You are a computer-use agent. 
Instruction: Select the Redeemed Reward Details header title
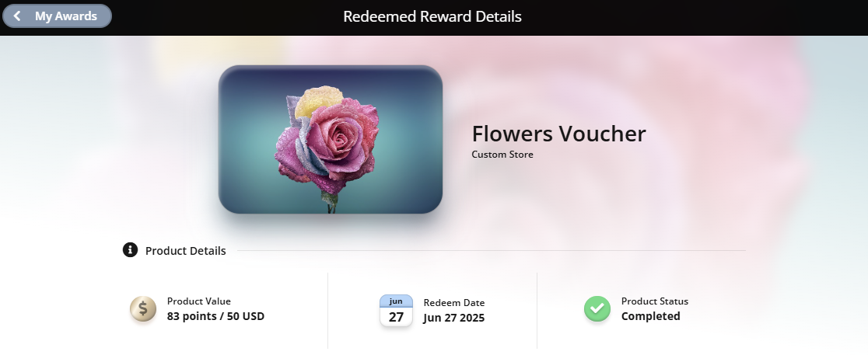(432, 16)
